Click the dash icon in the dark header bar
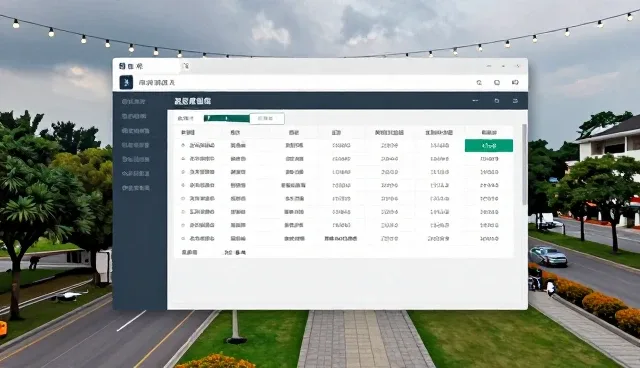 (x=476, y=100)
